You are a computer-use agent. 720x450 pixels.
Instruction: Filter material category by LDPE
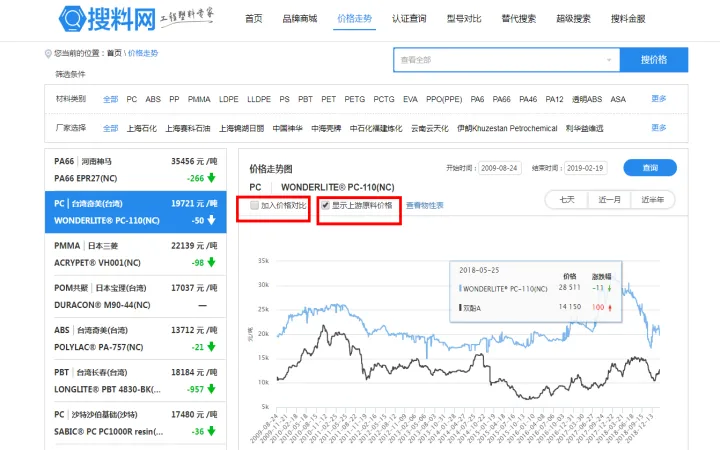(229, 99)
